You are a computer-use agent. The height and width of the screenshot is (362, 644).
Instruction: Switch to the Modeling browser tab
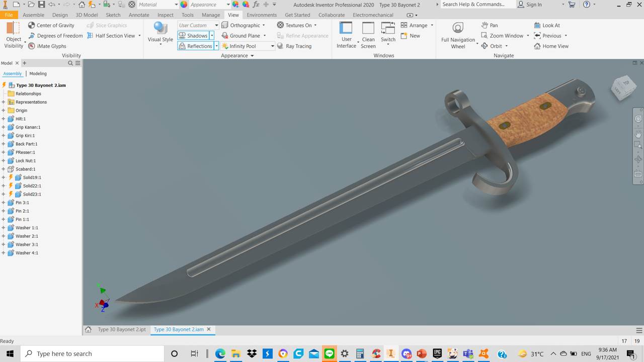(x=38, y=74)
